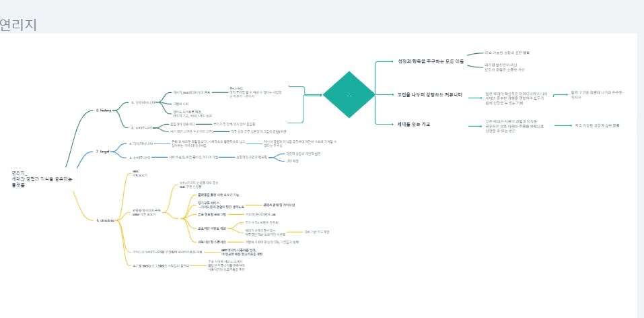Select the 'history' branch node
This screenshot has height=318, width=644.
[x=104, y=110]
